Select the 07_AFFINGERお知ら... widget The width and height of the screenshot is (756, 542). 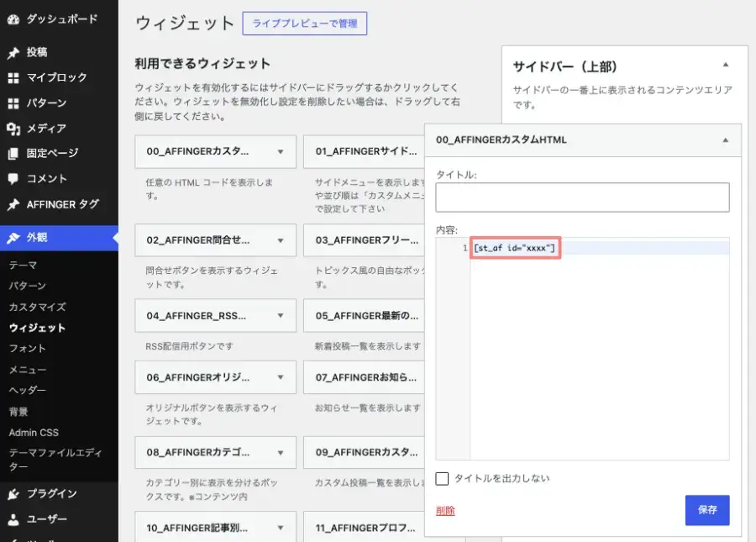(x=365, y=377)
